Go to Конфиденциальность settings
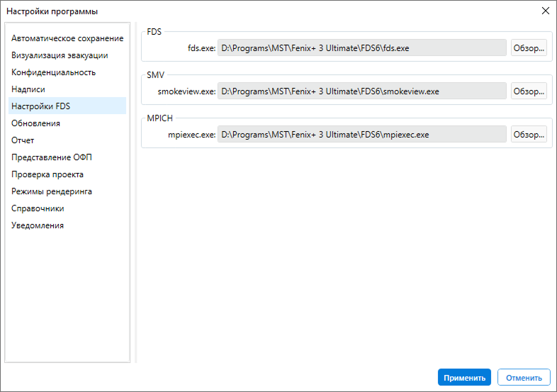557x392 pixels. point(67,72)
